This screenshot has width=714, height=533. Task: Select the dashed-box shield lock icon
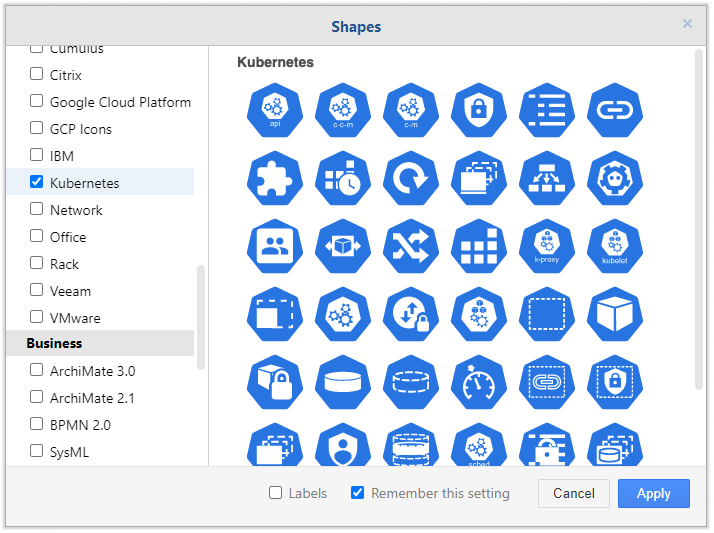(x=615, y=382)
